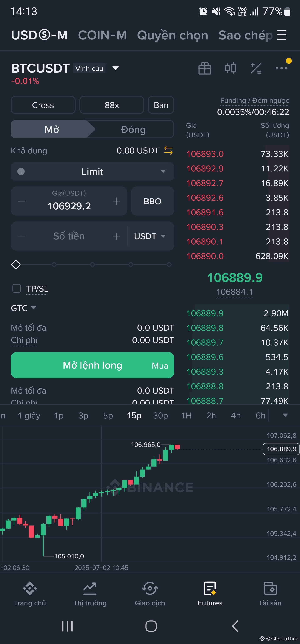This screenshot has height=644, width=300.
Task: Tap the Limit order info icon
Action: [21, 171]
